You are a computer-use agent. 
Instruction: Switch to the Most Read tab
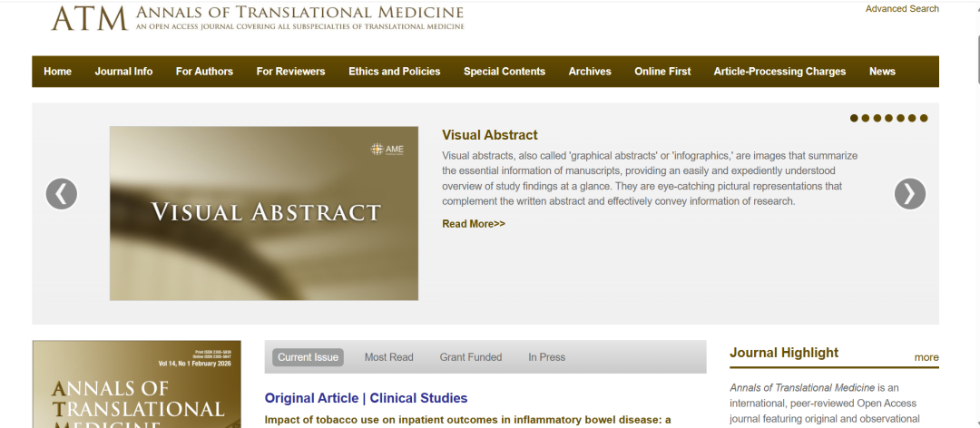pos(388,357)
